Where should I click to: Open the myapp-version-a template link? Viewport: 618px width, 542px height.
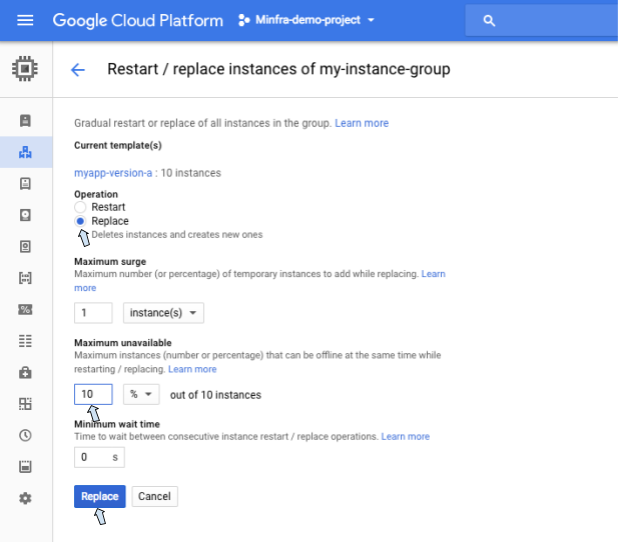[x=113, y=173]
